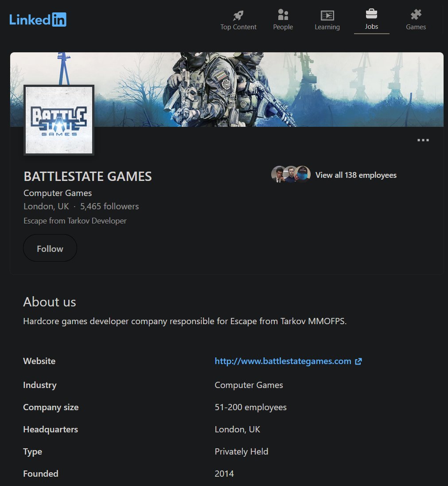448x486 pixels.
Task: Open the battlestategames.com website link
Action: point(283,361)
